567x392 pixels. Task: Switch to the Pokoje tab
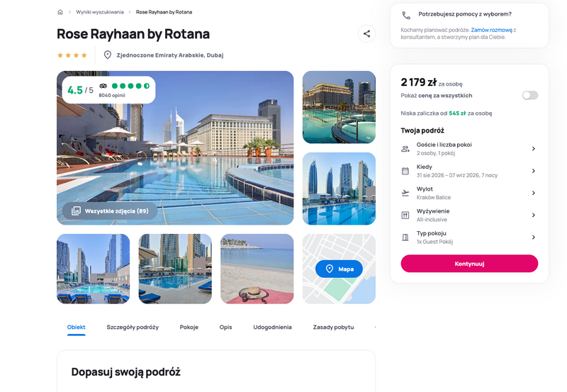click(x=189, y=327)
